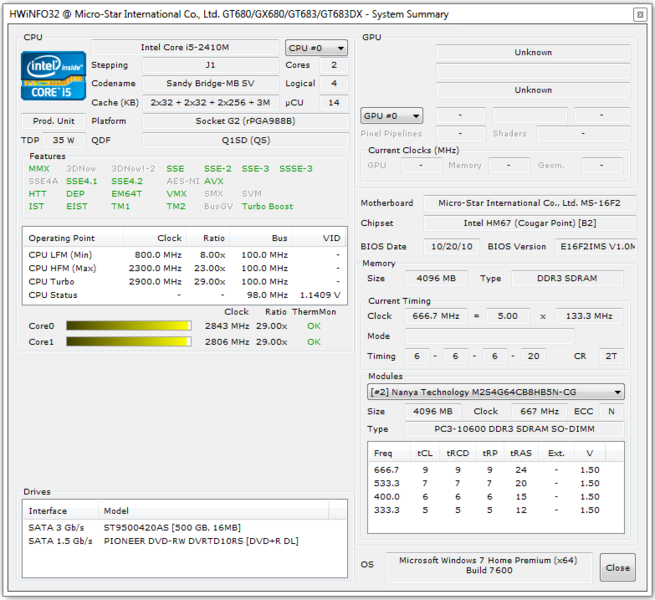This screenshot has height=600, width=655.
Task: Click the Freq column header in module table
Action: pyautogui.click(x=389, y=453)
